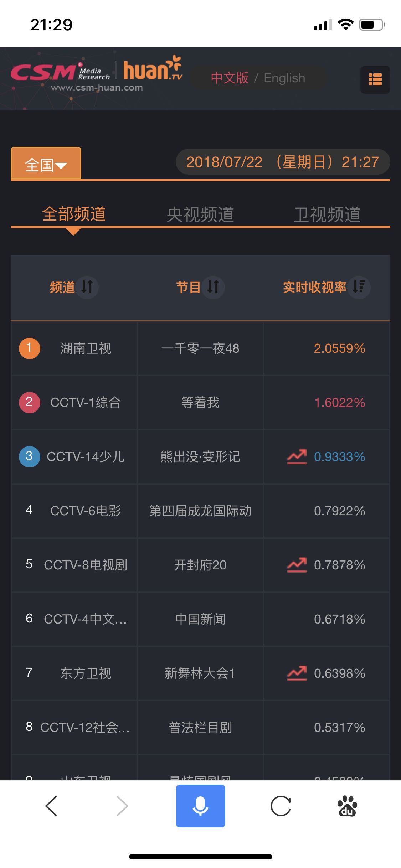Viewport: 401px width, 868px height.
Task: Reload the page with refresh icon
Action: point(281,806)
